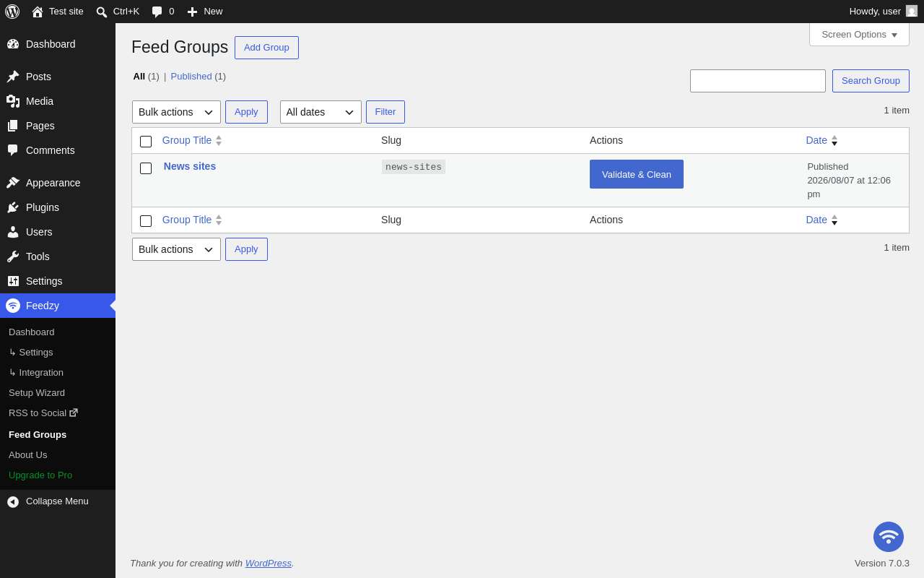Click the Filter button

point(385,112)
